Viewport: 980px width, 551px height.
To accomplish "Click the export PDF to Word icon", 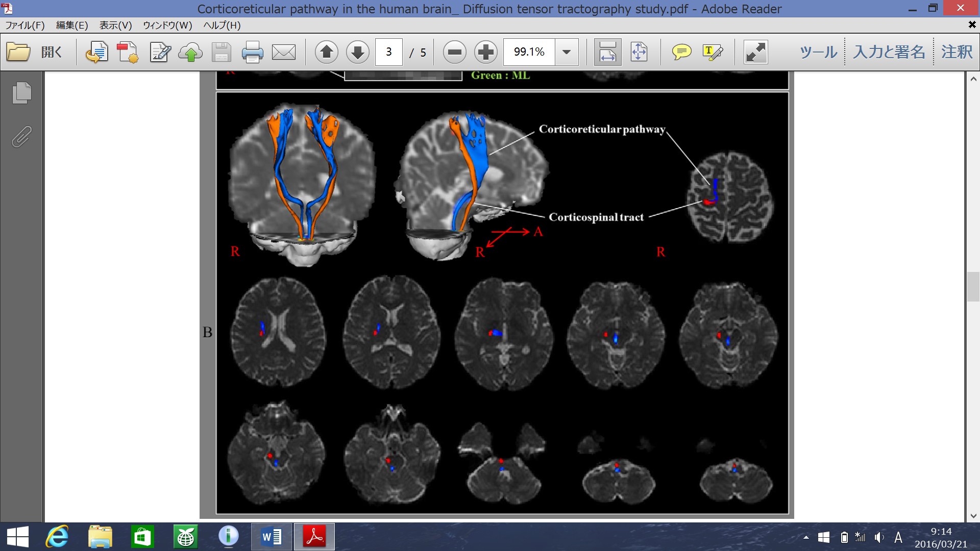I will (x=96, y=52).
